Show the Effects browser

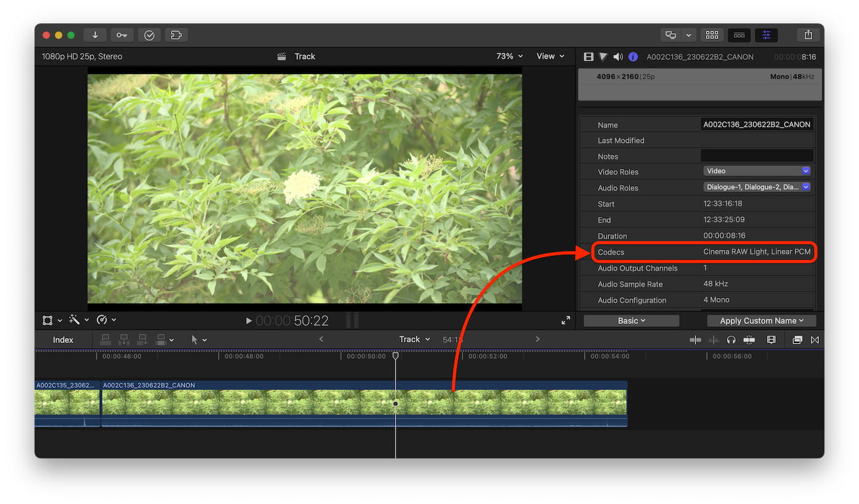[797, 340]
